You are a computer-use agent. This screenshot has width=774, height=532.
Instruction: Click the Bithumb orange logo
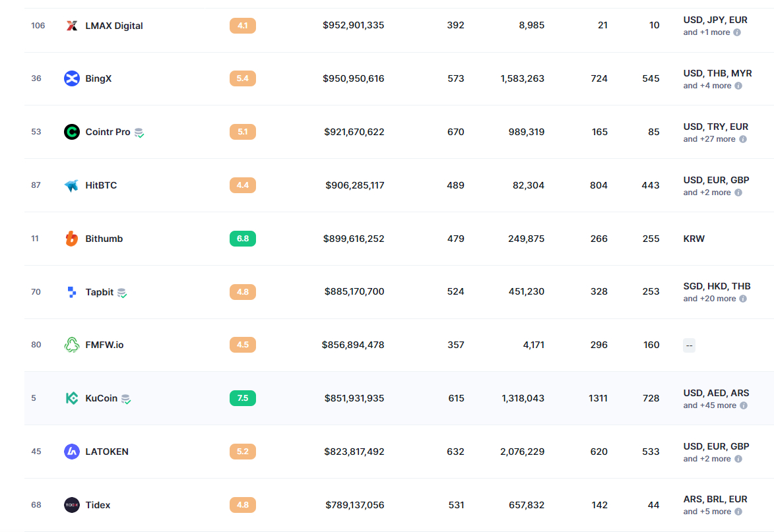[72, 239]
